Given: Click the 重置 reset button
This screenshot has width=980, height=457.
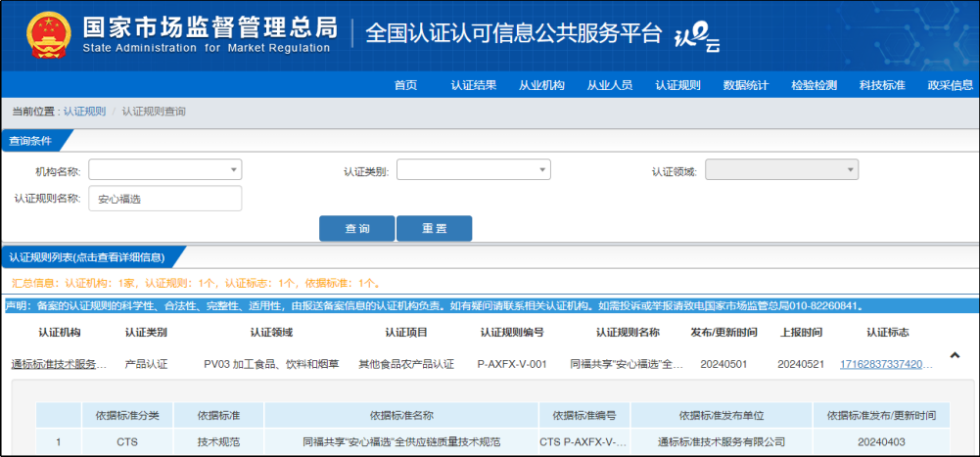Looking at the screenshot, I should (x=434, y=228).
